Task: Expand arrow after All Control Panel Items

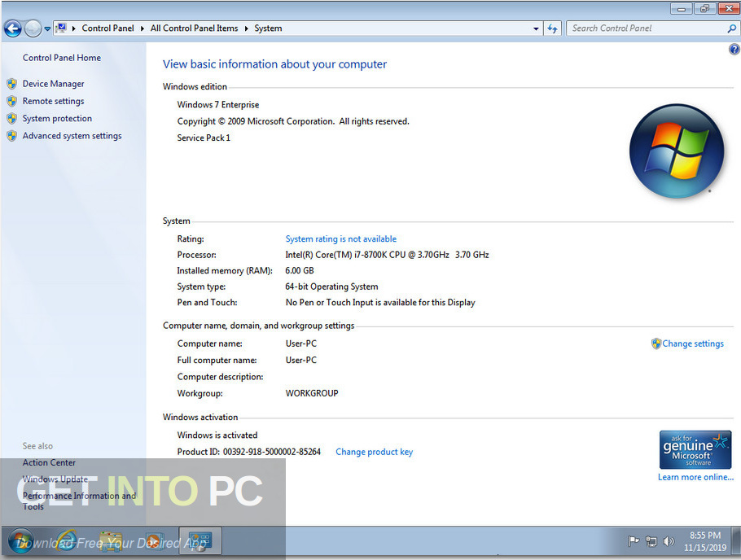Action: pyautogui.click(x=246, y=28)
